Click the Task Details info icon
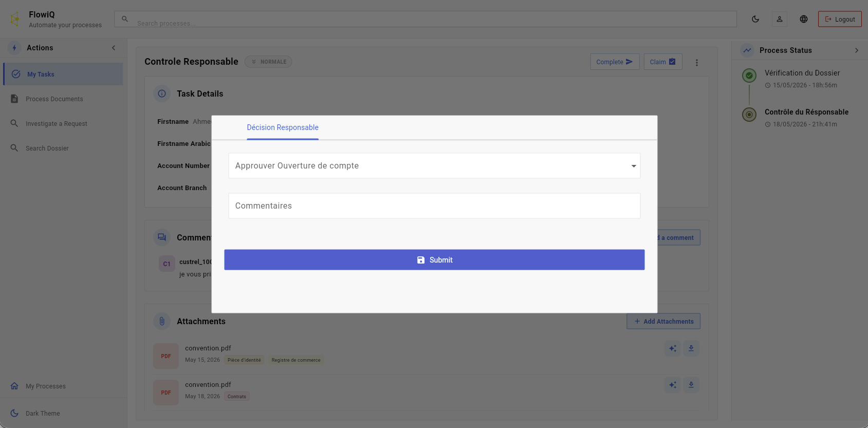This screenshot has width=868, height=428. pos(162,94)
